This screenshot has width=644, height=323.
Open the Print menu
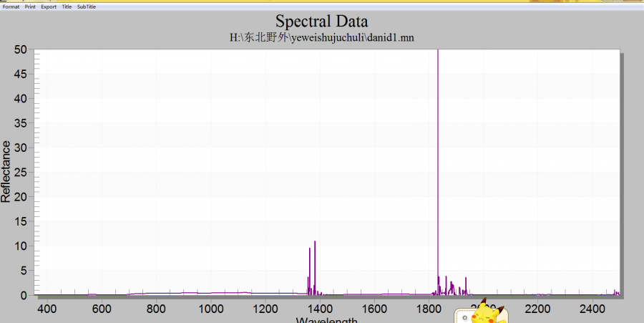click(30, 6)
